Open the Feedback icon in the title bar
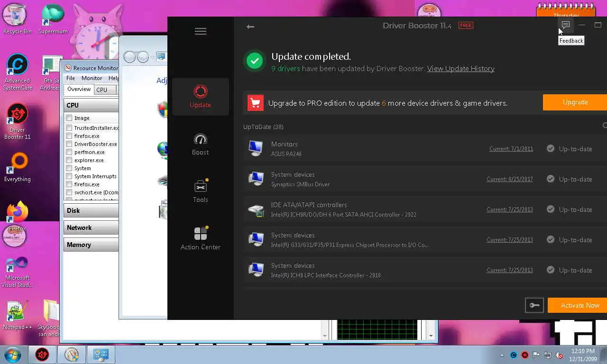Image resolution: width=607 pixels, height=364 pixels. tap(565, 25)
